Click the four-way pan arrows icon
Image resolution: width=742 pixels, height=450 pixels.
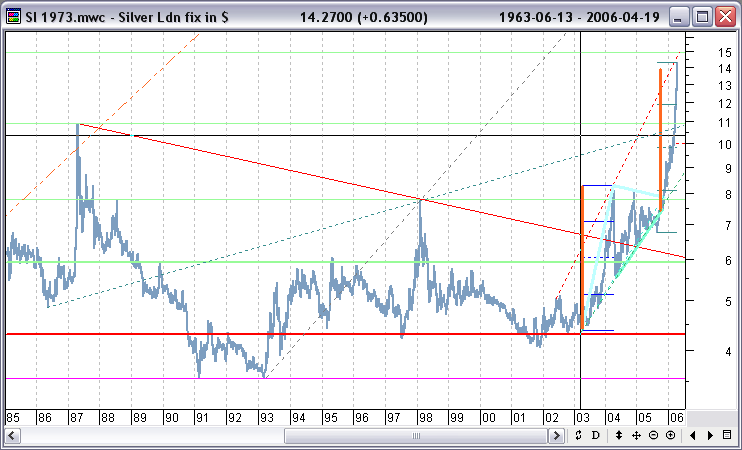636,436
